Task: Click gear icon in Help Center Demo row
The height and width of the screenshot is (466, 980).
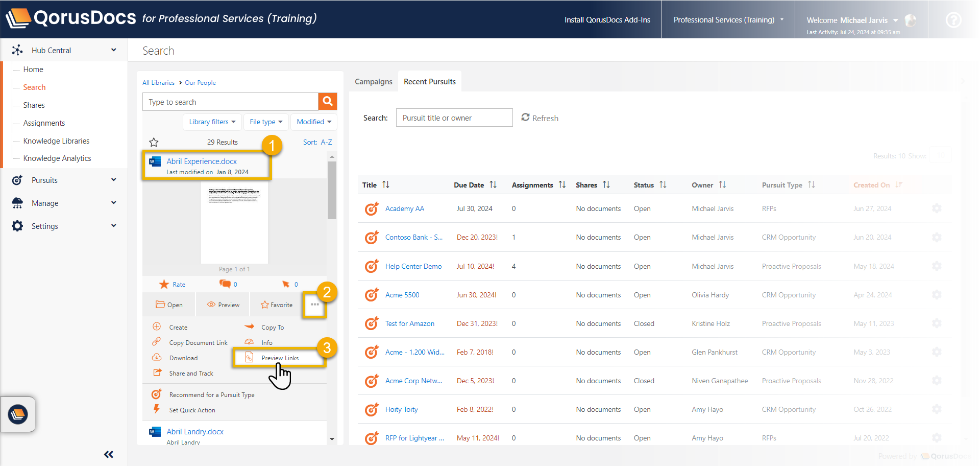Action: click(x=937, y=266)
